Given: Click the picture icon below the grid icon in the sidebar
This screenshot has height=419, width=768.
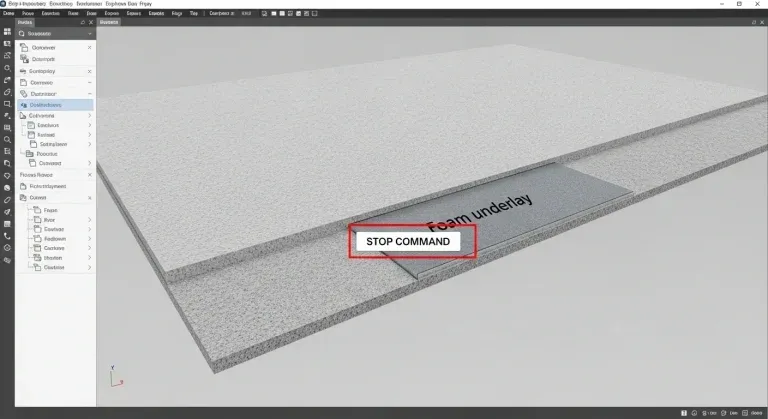Looking at the screenshot, I should pos(7,44).
